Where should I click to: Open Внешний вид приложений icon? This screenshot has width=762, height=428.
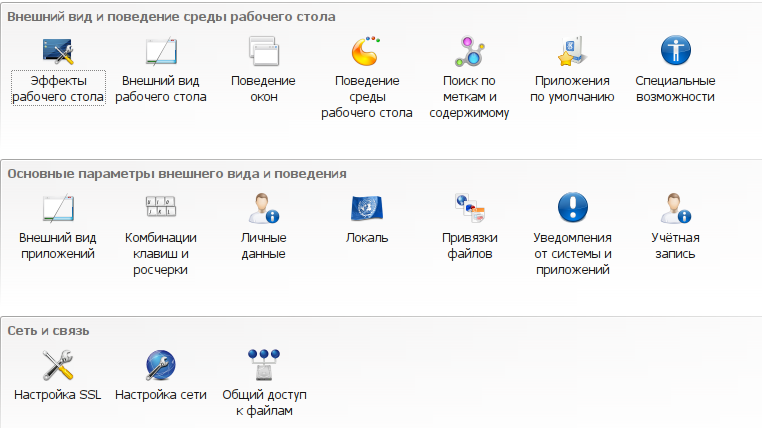point(58,208)
